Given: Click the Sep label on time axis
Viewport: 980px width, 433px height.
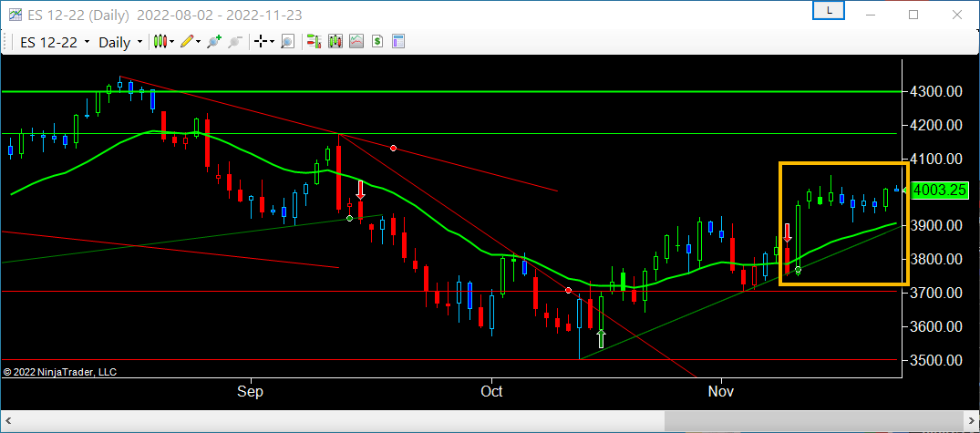Looking at the screenshot, I should pyautogui.click(x=250, y=392).
